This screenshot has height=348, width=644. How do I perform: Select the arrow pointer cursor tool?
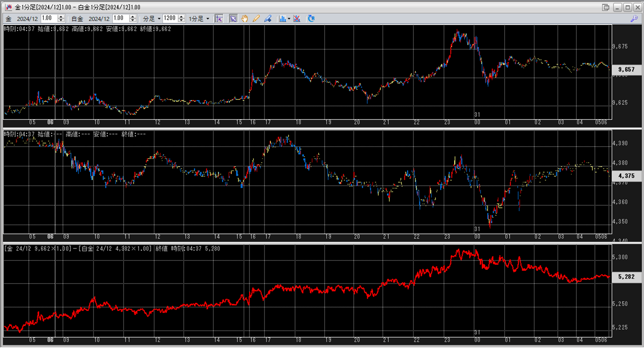tap(233, 19)
